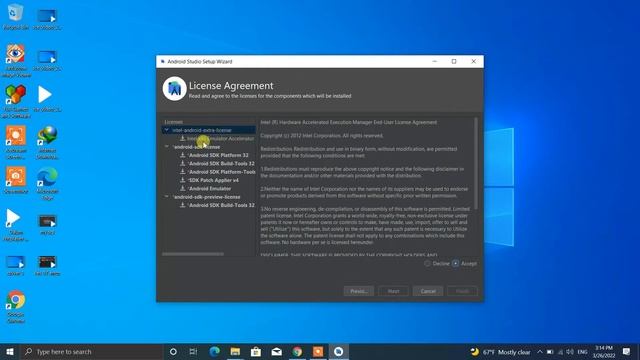Screen dimensions: 640x360
Task: Open Google Chrome desktop shortcut
Action: point(16,307)
